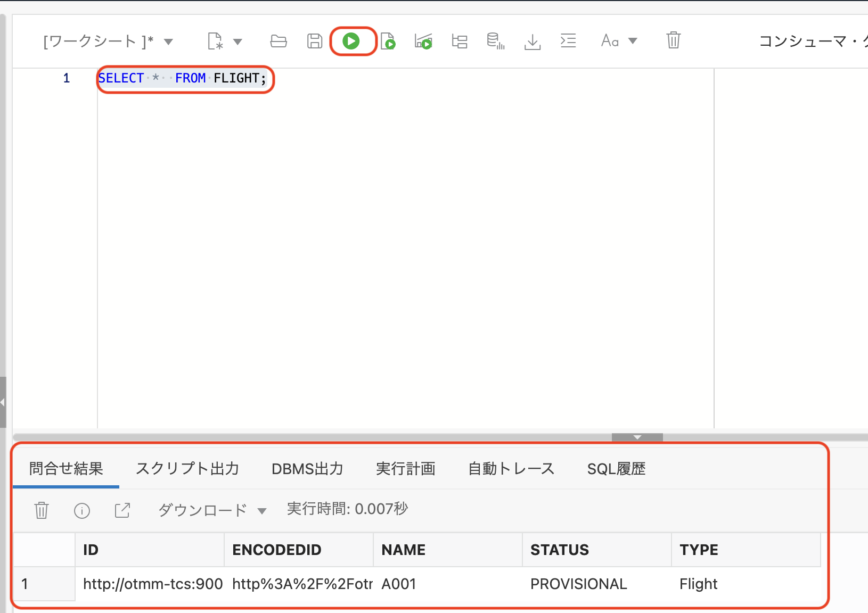
Task: Expand the new file dropdown arrow
Action: point(238,42)
